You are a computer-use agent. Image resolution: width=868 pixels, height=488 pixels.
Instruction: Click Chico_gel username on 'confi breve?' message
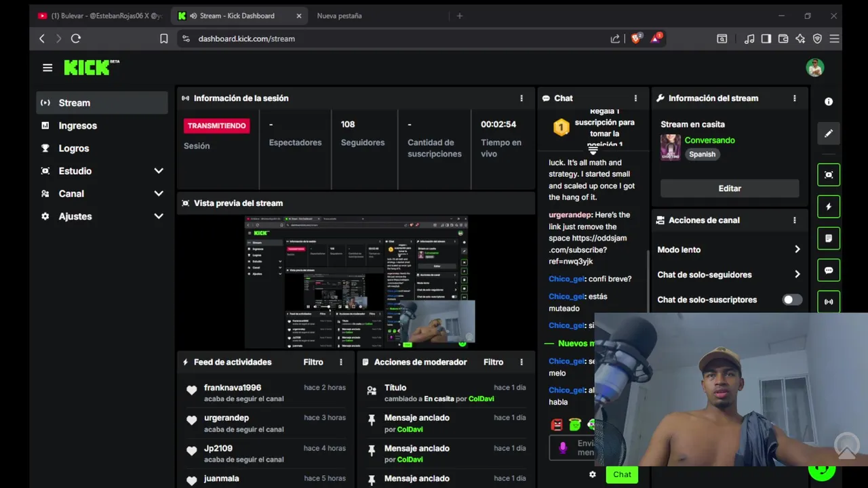tap(566, 279)
